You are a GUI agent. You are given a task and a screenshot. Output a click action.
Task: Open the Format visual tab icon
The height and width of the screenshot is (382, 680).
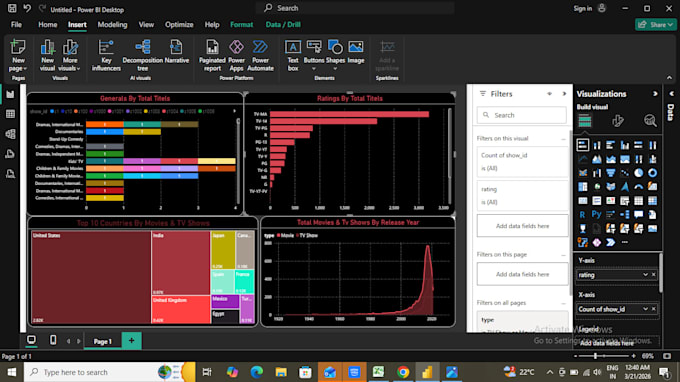tap(618, 121)
